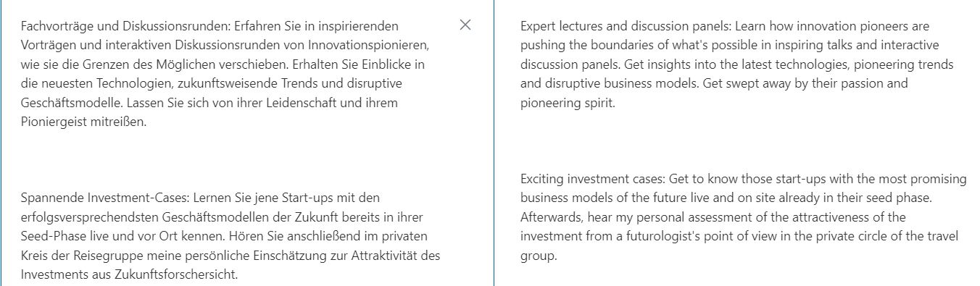Click the Exciting investment cases translated paragraph
Image resolution: width=980 pixels, height=286 pixels.
coord(744,217)
